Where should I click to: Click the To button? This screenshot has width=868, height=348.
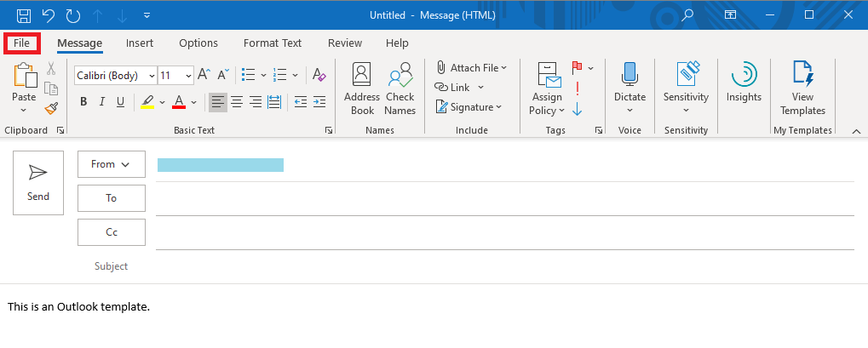click(112, 198)
